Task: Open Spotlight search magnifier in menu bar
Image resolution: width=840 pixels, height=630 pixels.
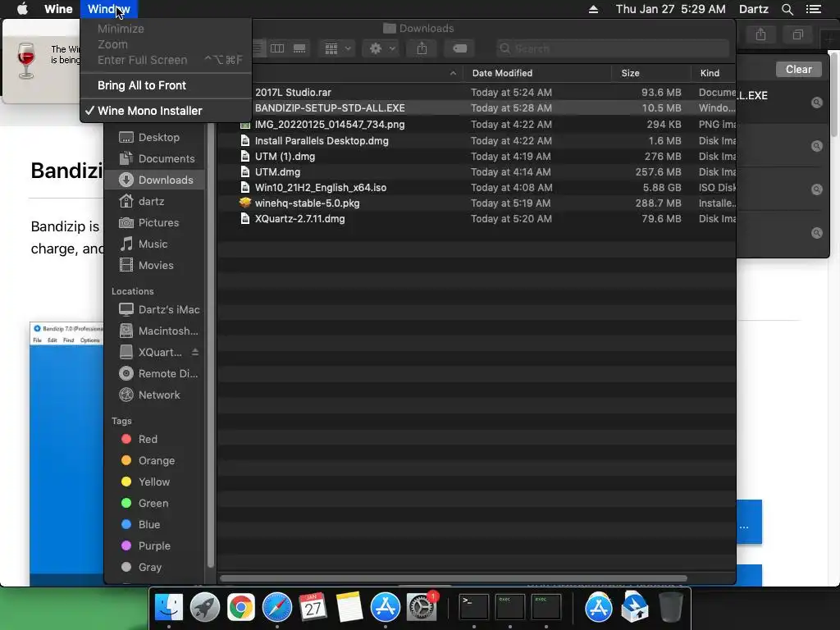Action: click(787, 9)
